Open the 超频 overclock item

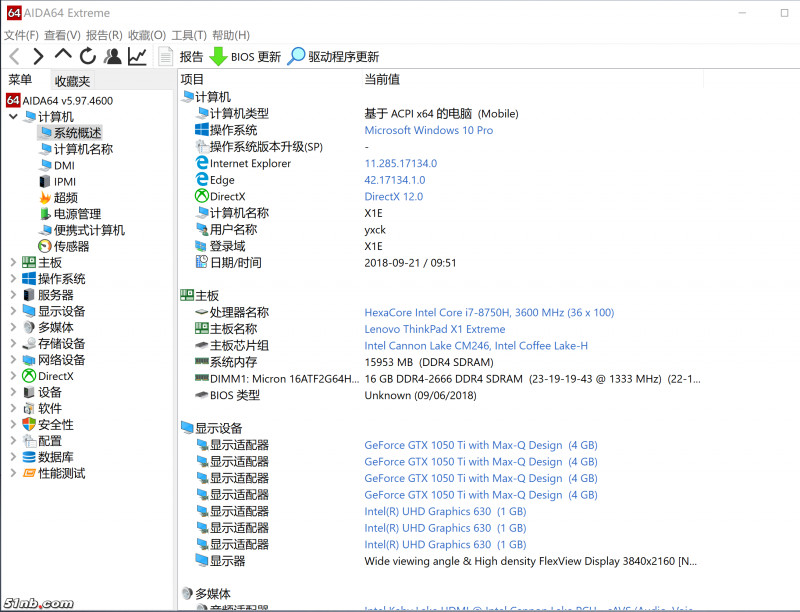click(x=66, y=198)
